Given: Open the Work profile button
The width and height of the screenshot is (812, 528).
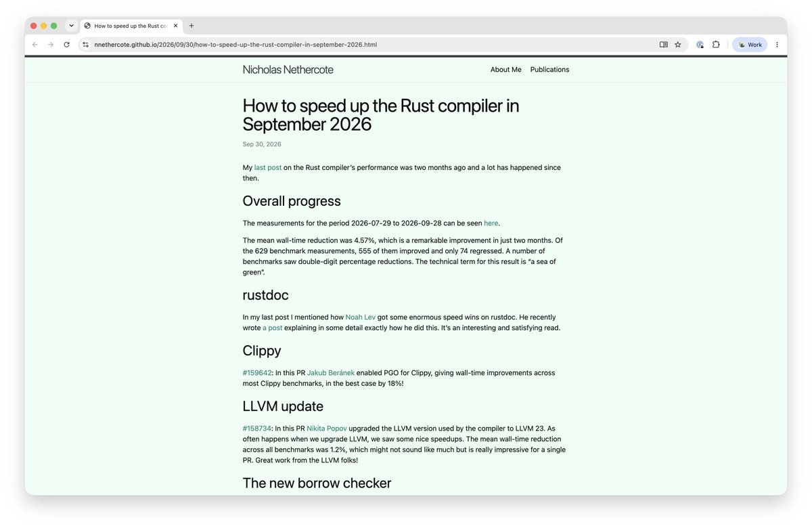Looking at the screenshot, I should pos(750,45).
